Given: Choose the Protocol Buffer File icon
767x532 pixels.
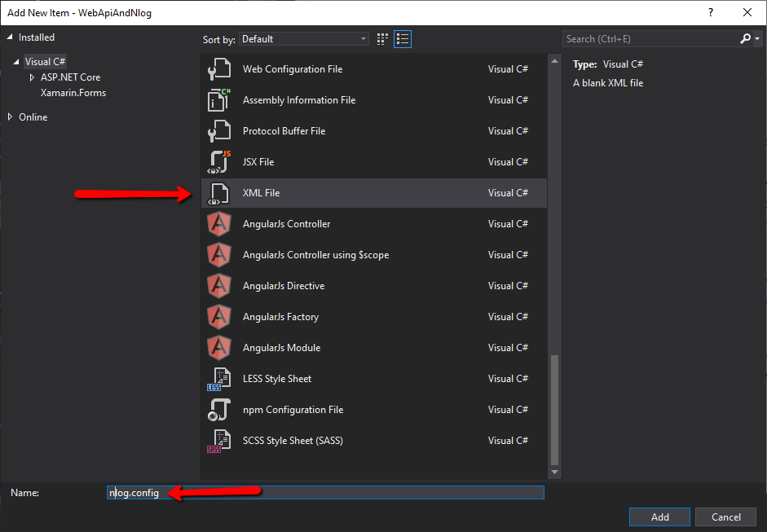Looking at the screenshot, I should click(x=218, y=131).
